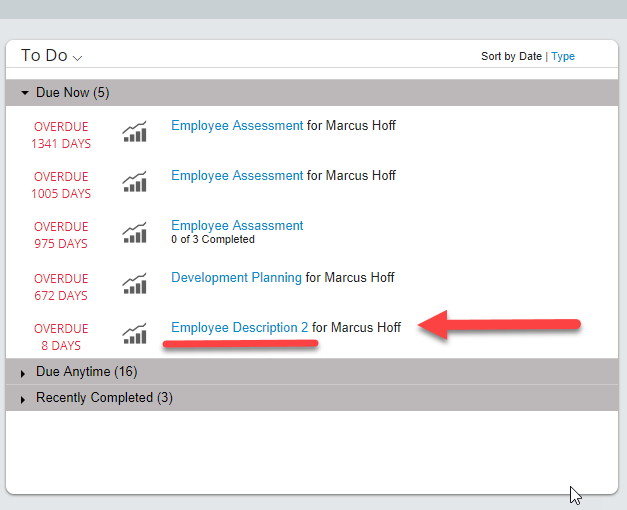Screen dimensions: 627x510
Task: Click chart icon next to Development Planning
Action: pyautogui.click(x=134, y=284)
